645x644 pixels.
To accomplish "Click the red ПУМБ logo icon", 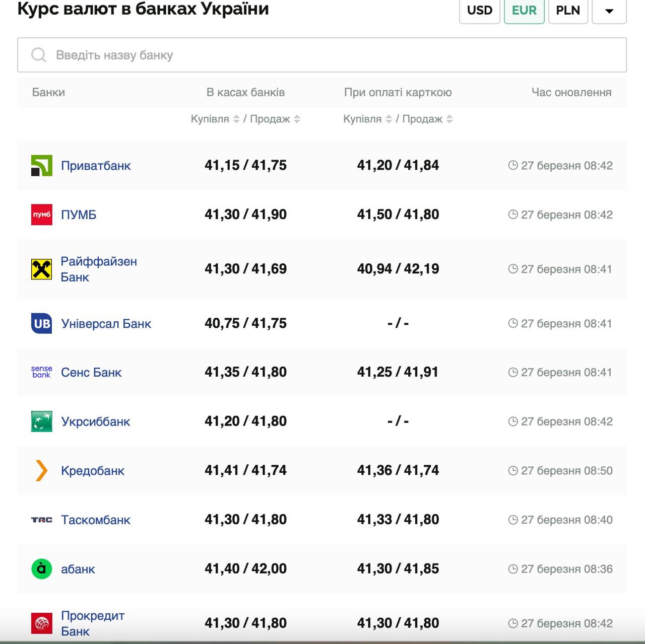I will tap(41, 214).
